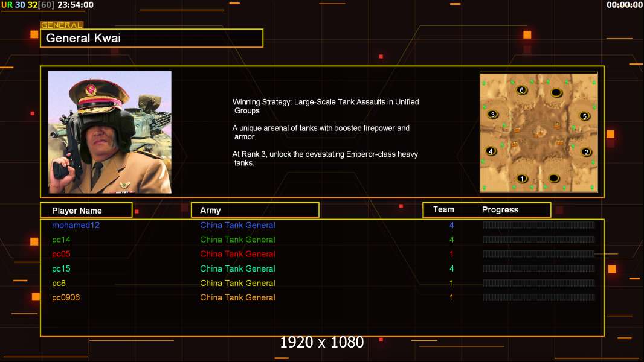
Task: Click pc14's China Tank General army
Action: 237,240
